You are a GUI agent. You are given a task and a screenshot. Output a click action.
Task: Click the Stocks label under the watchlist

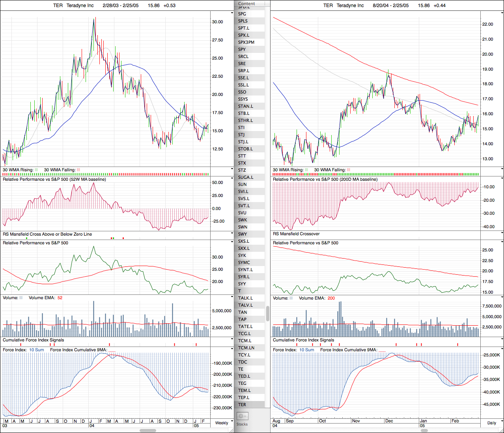click(242, 424)
